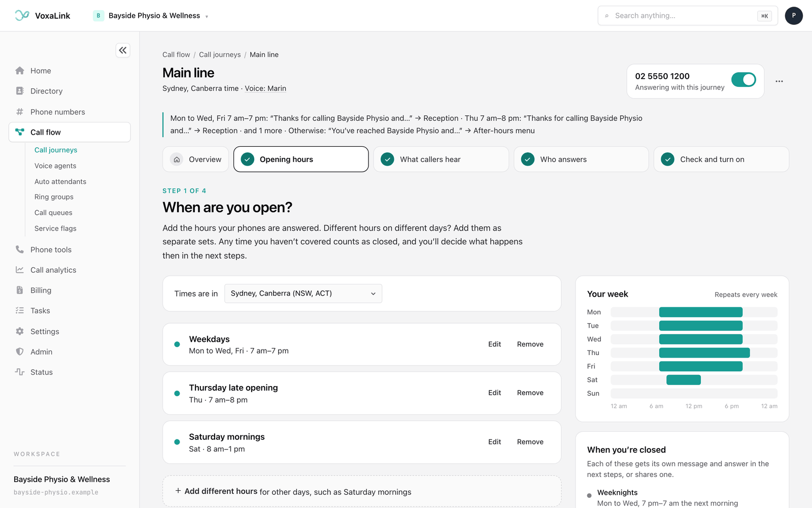Collapse the sidebar with the double-chevron icon
The image size is (812, 508).
(x=123, y=50)
